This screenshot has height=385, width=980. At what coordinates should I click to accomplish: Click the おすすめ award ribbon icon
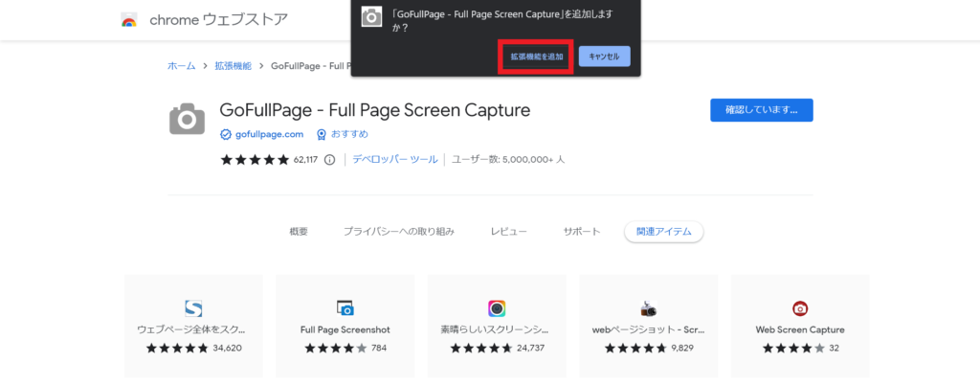point(322,134)
